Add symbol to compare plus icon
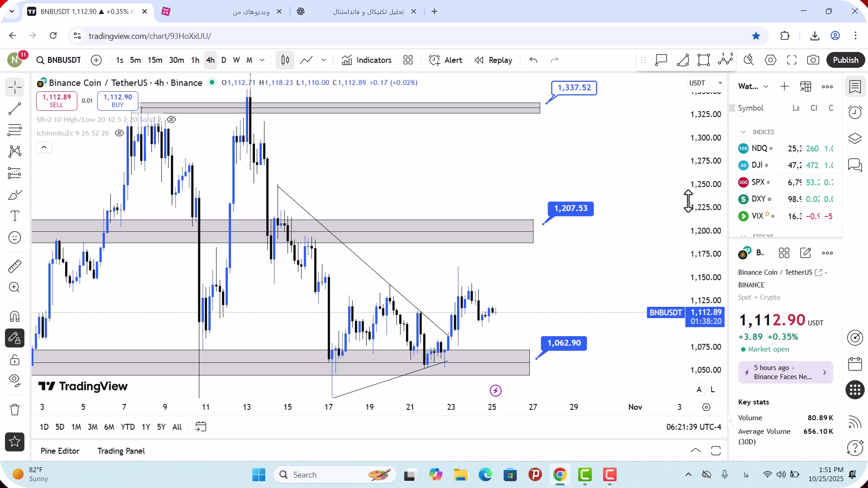The width and height of the screenshot is (868, 488). (96, 60)
